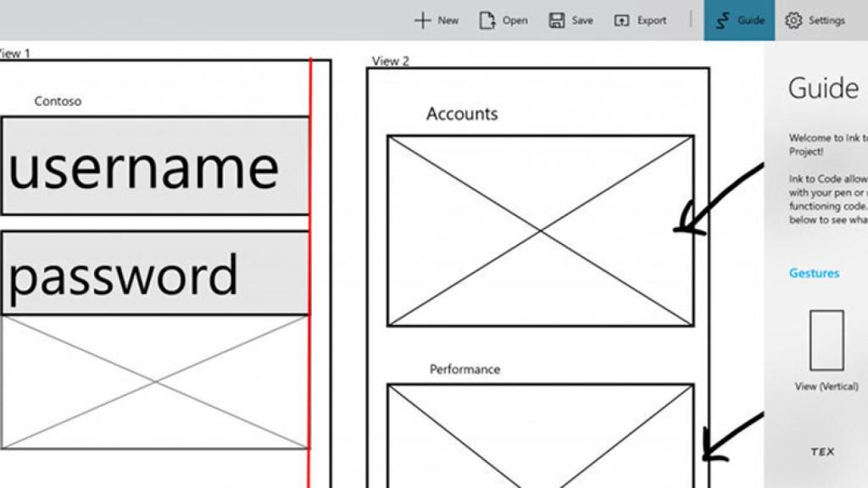Click the Guide squiggle pen icon

[x=723, y=19]
